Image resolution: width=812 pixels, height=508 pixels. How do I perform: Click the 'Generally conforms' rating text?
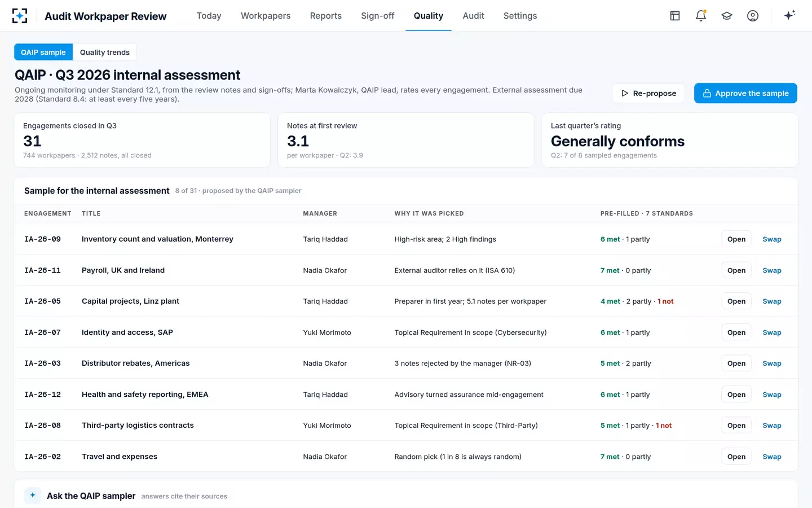(617, 141)
